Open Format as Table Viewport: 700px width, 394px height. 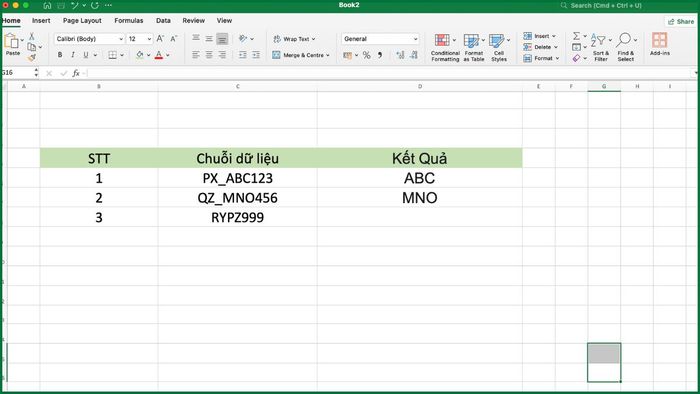point(474,47)
